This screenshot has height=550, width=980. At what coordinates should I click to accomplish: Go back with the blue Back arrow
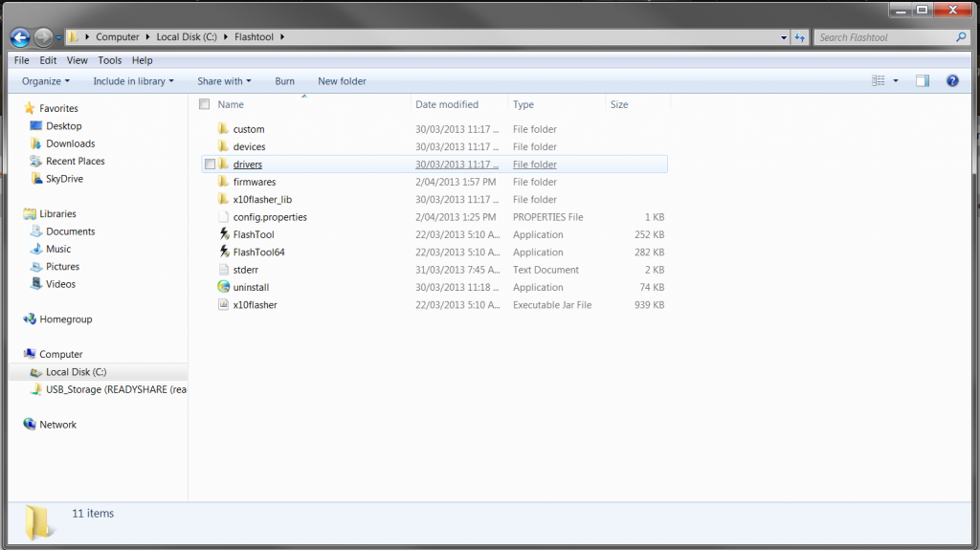pos(20,37)
